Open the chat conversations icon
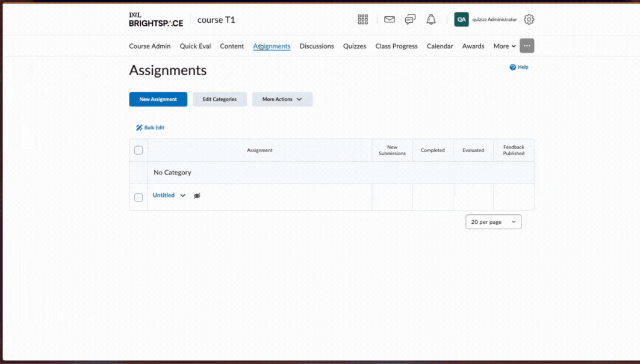Screen dimensions: 640x364 (x=410, y=19)
